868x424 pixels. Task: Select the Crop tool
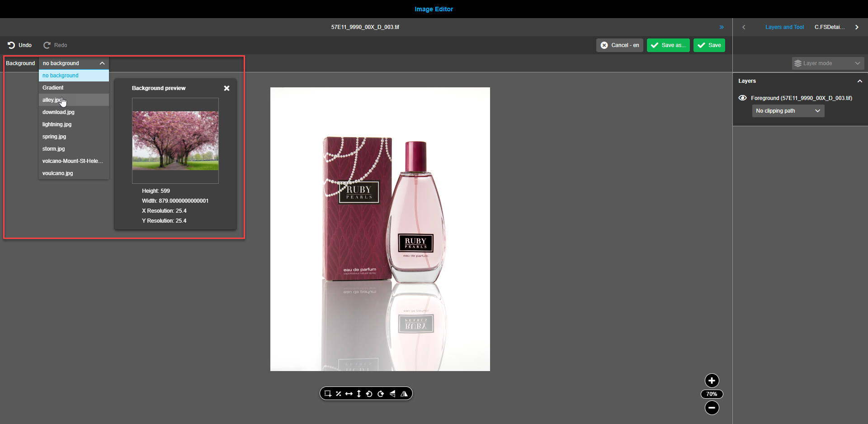(x=328, y=393)
